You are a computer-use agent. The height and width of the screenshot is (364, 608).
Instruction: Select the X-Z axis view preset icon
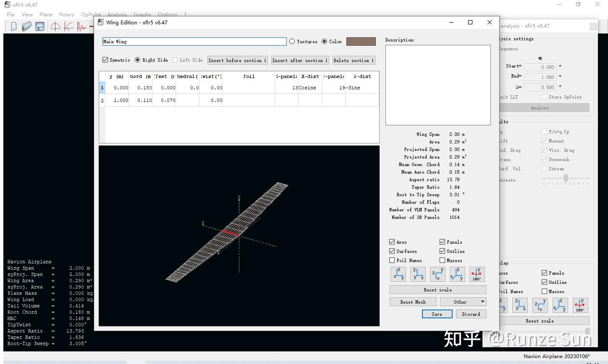coord(418,274)
